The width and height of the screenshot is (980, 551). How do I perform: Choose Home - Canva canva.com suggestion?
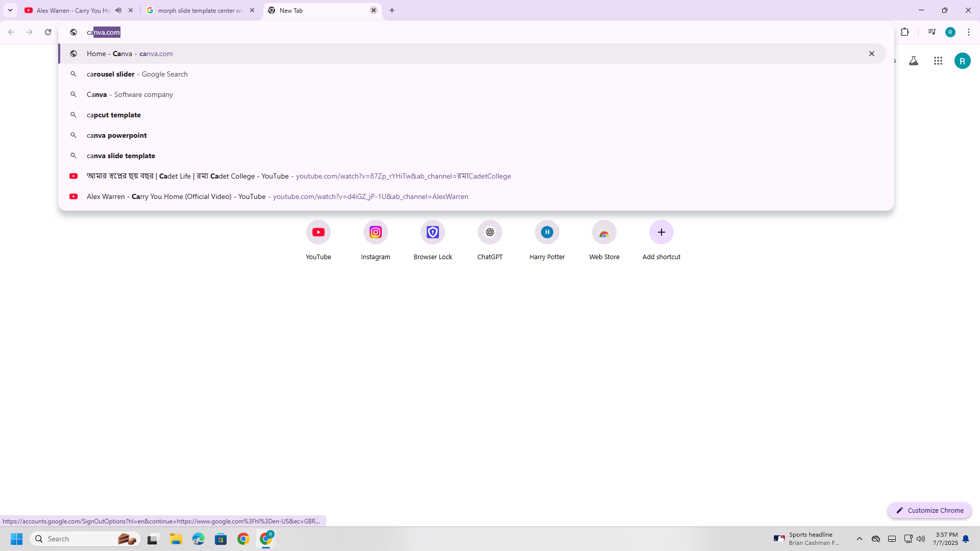472,54
